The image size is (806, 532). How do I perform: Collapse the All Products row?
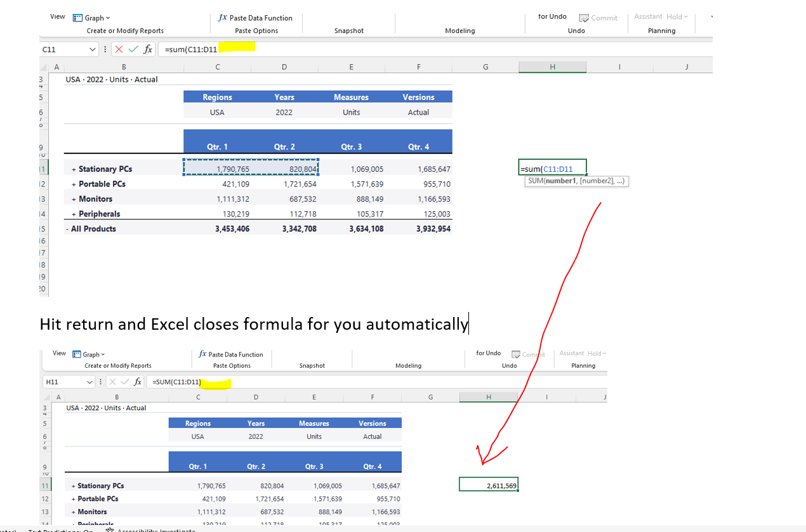pyautogui.click(x=67, y=229)
